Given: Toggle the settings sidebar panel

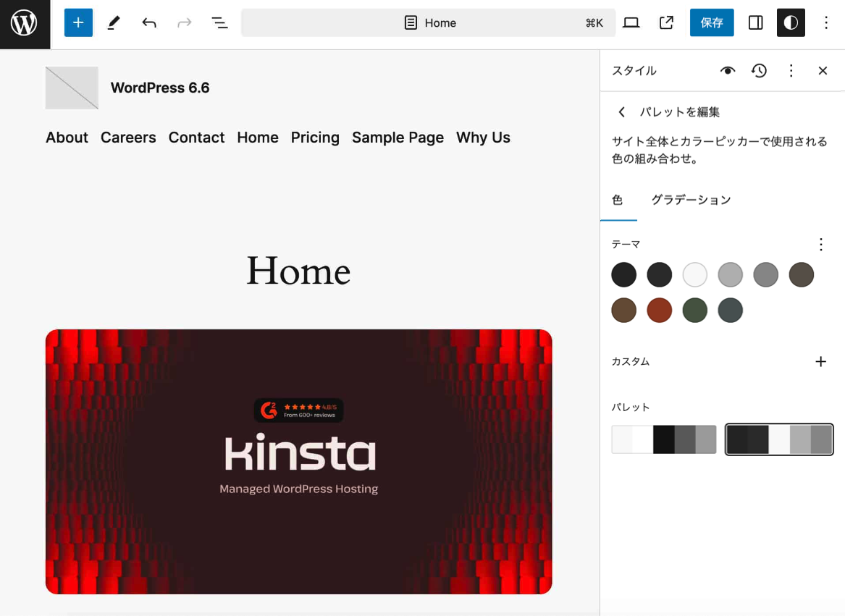Looking at the screenshot, I should (x=755, y=22).
